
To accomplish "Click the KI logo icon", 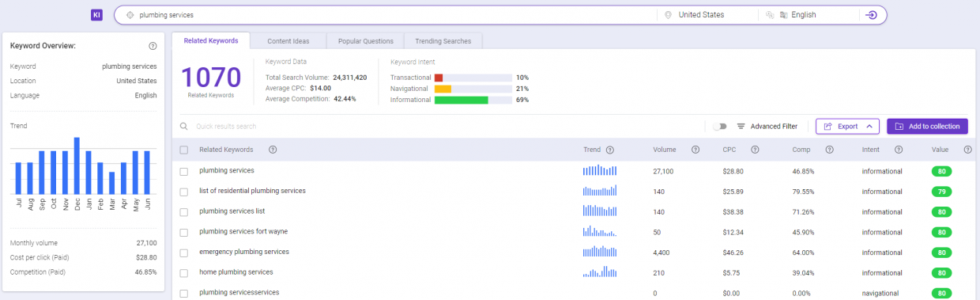I will [x=96, y=15].
